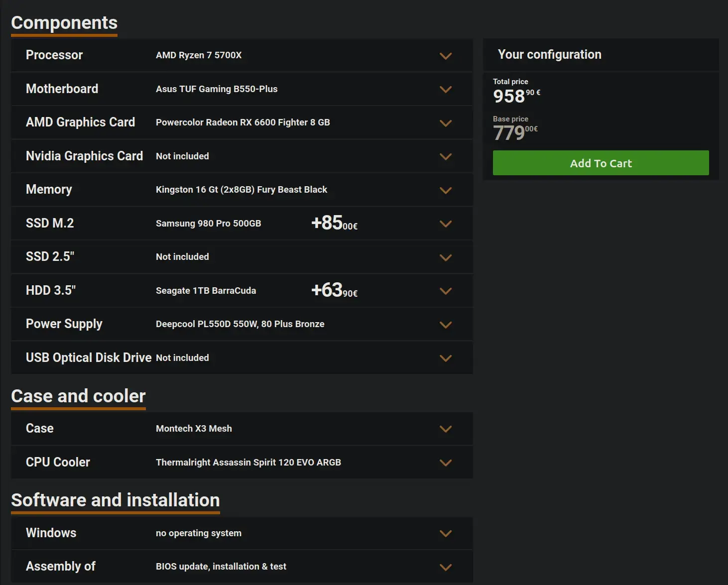Expand Nvidia Graphics Card options chevron

446,156
